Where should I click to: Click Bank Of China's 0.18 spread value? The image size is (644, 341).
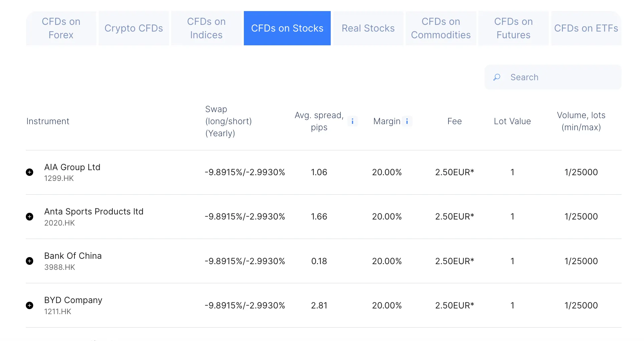pos(319,261)
